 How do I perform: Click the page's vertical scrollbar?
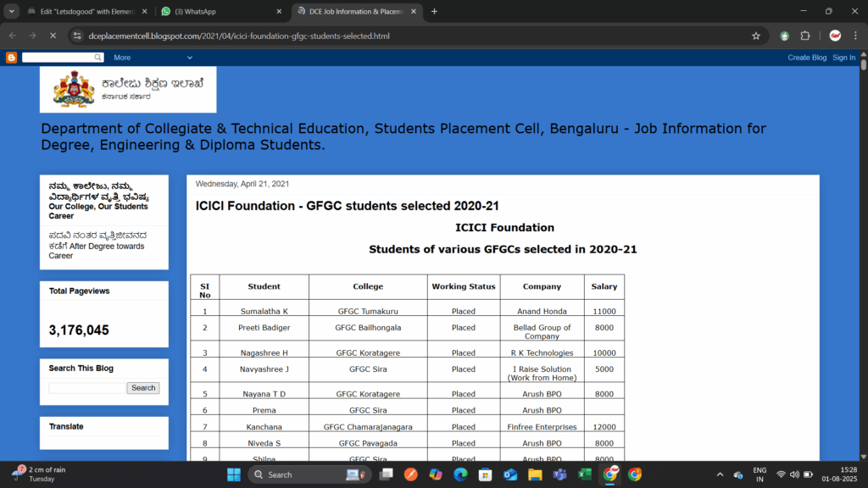[863, 254]
